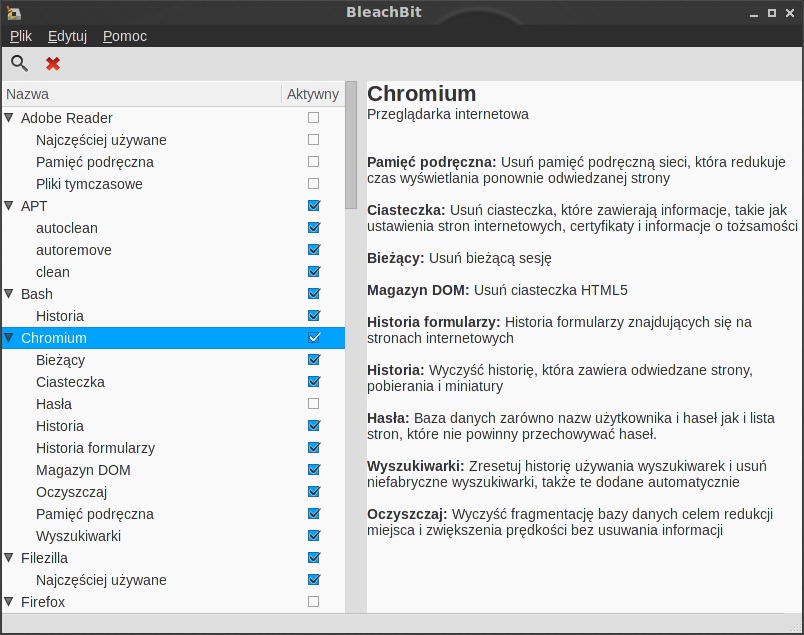Uncheck the Bieżący option
Viewport: 804px width, 635px height.
click(313, 360)
